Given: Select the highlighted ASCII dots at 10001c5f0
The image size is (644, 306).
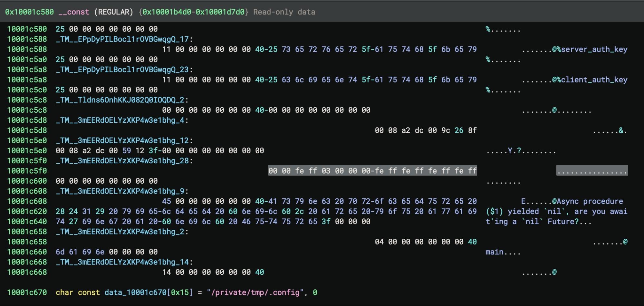Looking at the screenshot, I should tap(592, 171).
